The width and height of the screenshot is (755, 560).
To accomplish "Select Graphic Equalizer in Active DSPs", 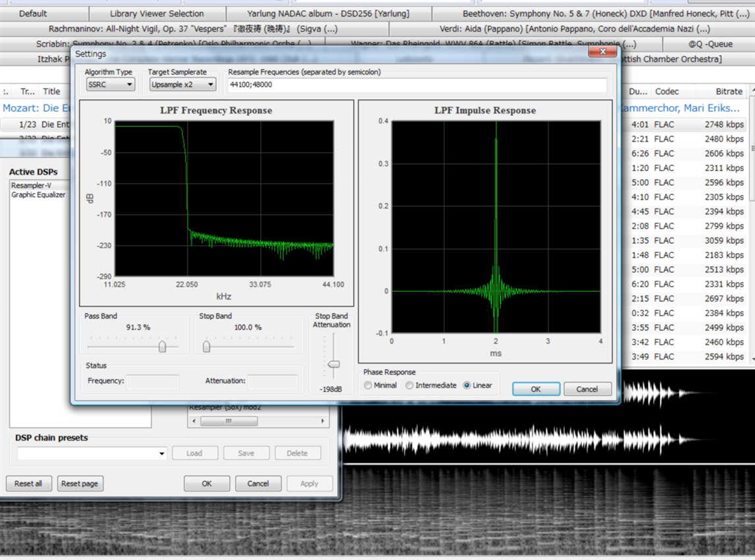I will pos(38,195).
